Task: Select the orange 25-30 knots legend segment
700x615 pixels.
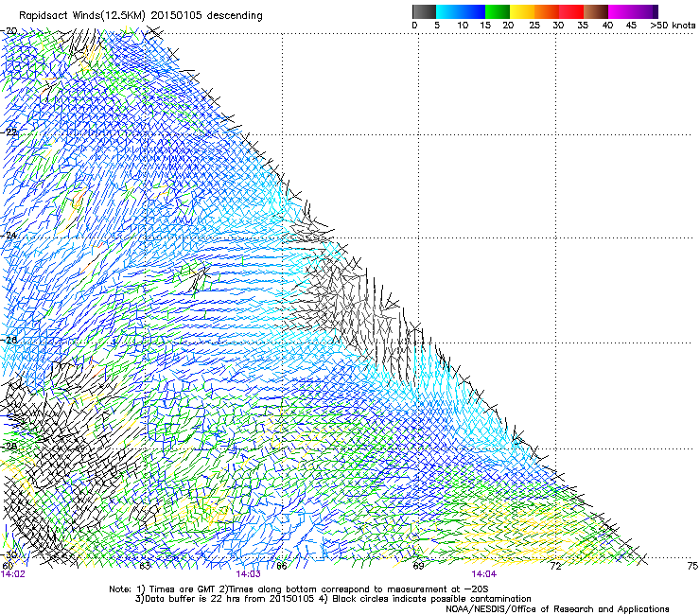Action: (x=547, y=11)
